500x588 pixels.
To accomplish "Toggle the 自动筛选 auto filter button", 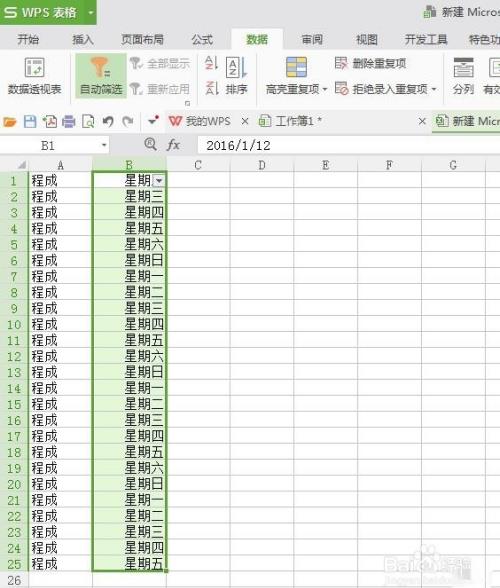I will pos(101,75).
